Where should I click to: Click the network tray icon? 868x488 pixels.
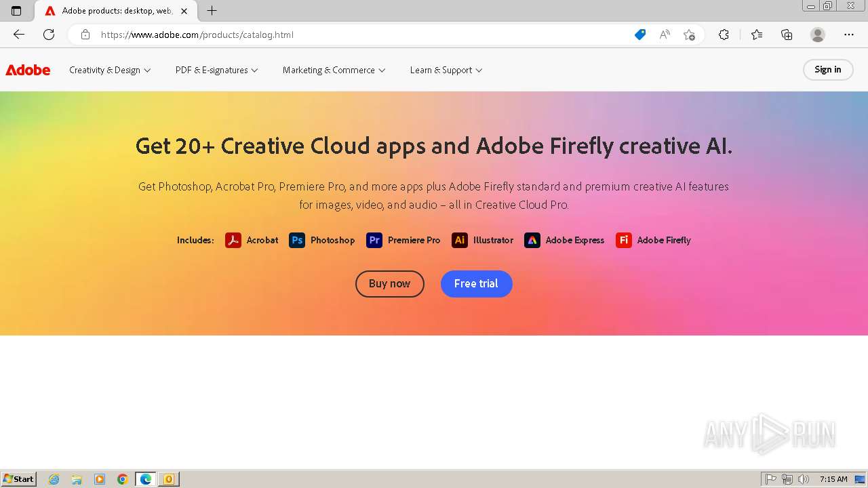point(787,479)
